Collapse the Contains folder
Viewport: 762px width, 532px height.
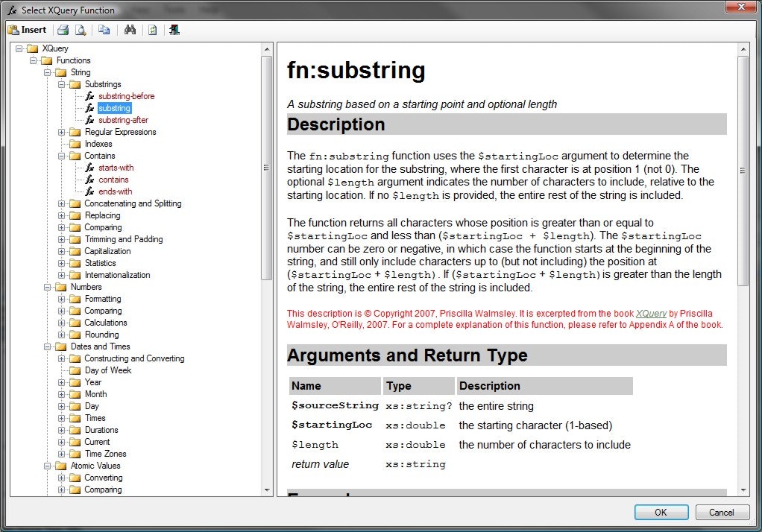[61, 156]
